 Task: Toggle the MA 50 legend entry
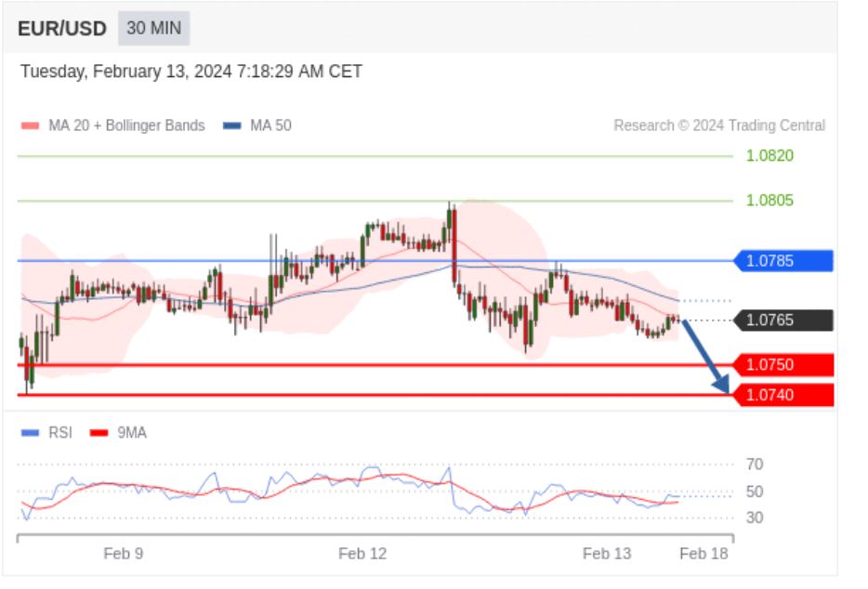257,125
